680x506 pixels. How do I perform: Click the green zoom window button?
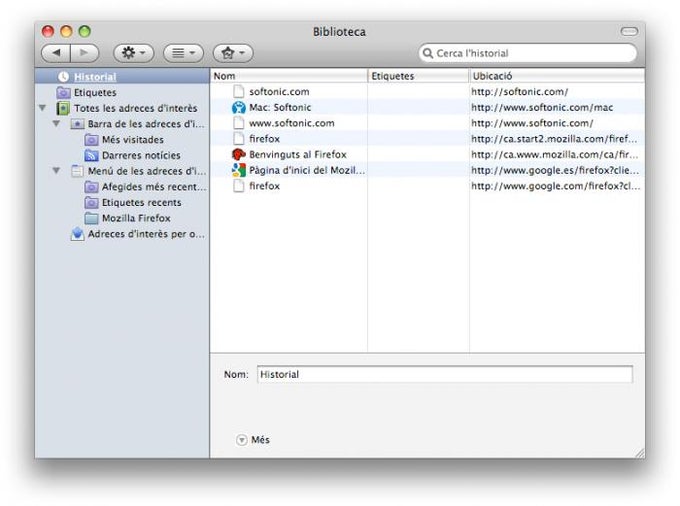85,31
